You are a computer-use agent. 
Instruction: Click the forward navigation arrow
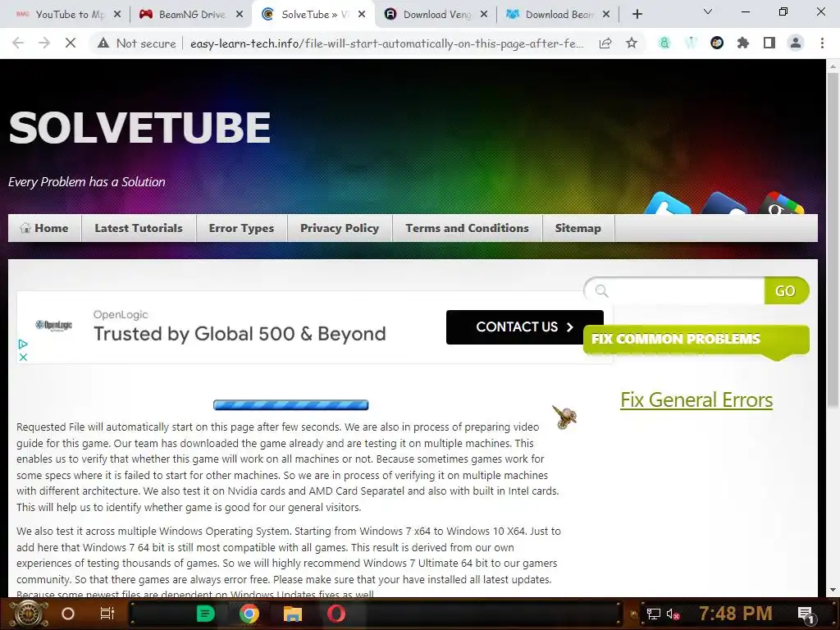click(x=44, y=43)
